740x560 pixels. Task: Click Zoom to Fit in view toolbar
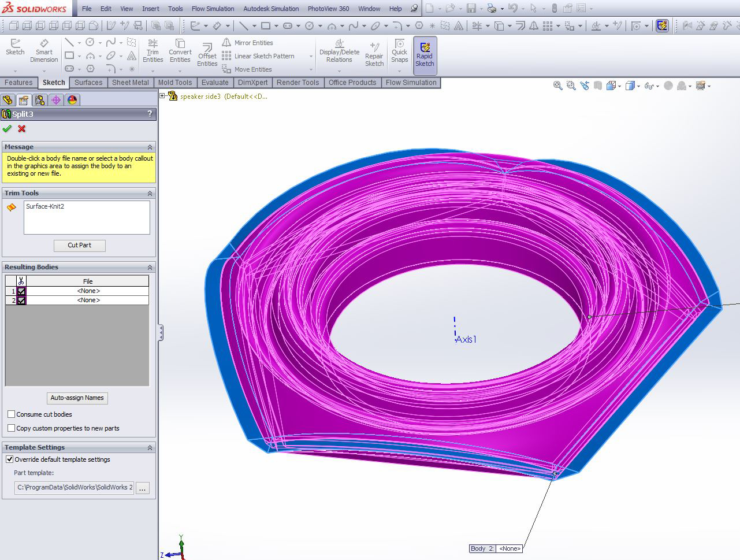click(x=557, y=86)
